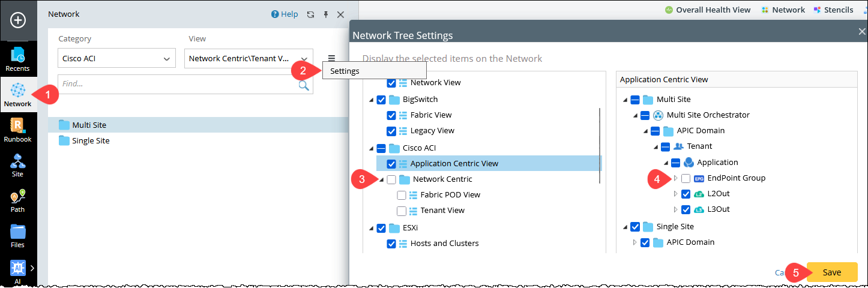Expand the EndPoint Group node
The width and height of the screenshot is (868, 288).
coord(675,178)
